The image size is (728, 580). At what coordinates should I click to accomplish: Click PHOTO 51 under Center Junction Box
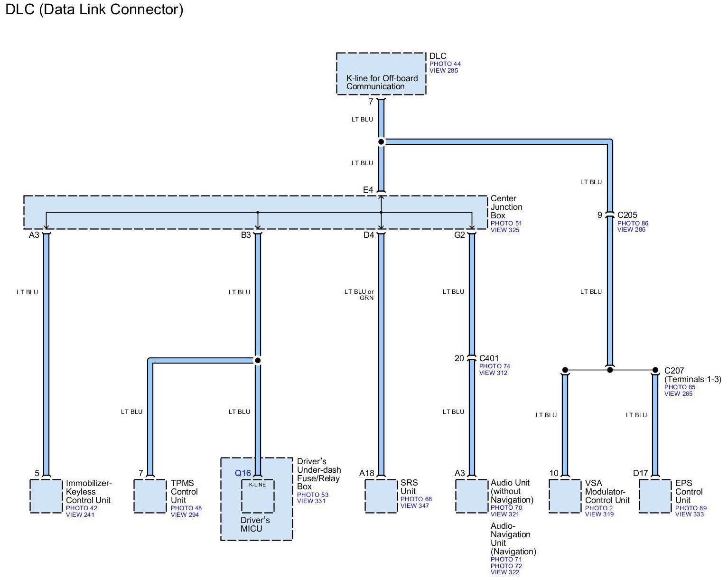pyautogui.click(x=506, y=224)
